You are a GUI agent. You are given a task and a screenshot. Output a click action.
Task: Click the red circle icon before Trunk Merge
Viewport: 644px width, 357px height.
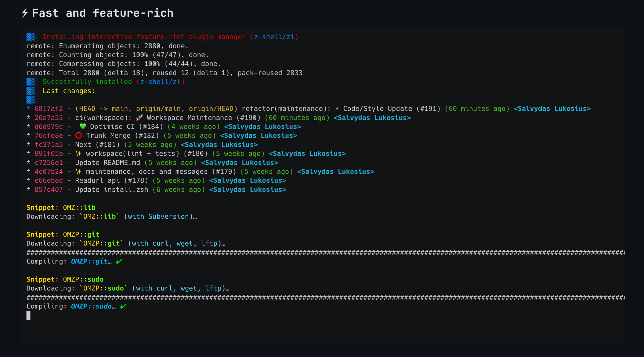coord(79,135)
